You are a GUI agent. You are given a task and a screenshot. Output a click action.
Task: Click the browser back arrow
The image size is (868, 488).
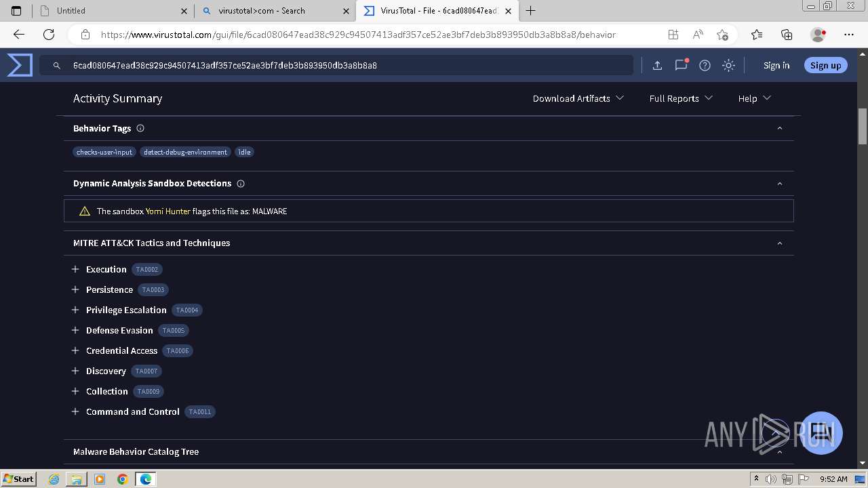pos(19,35)
